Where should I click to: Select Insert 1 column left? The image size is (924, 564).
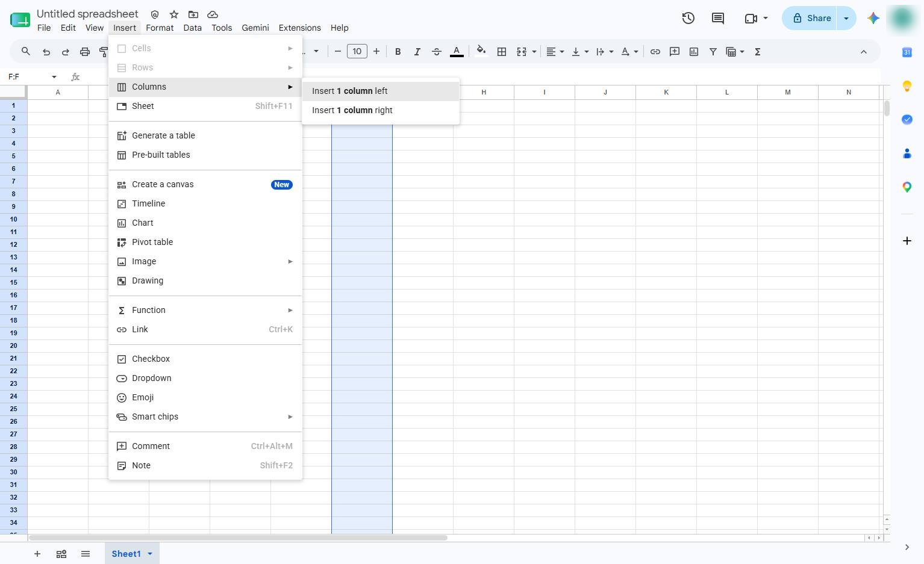coord(381,91)
